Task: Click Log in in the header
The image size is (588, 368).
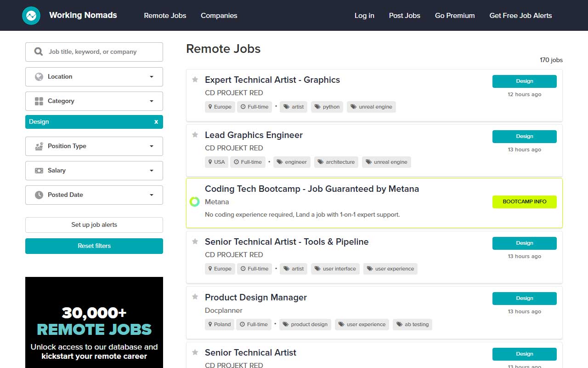Action: (x=364, y=15)
